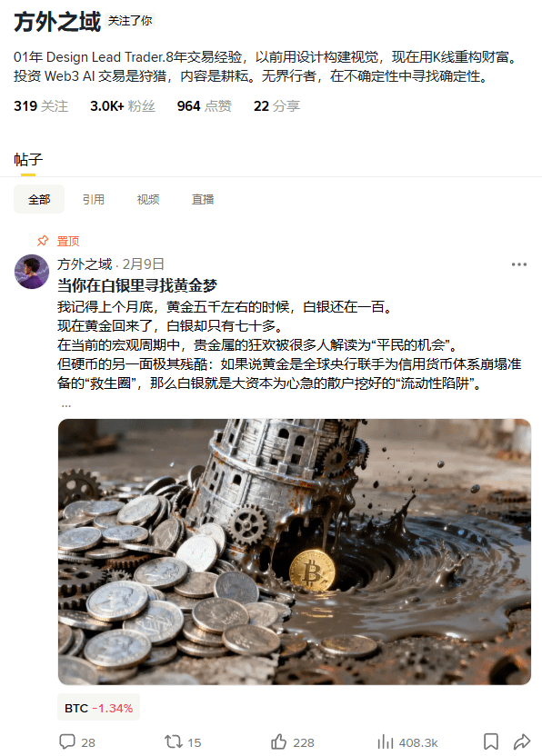Open the three-dot more options menu

(x=519, y=264)
